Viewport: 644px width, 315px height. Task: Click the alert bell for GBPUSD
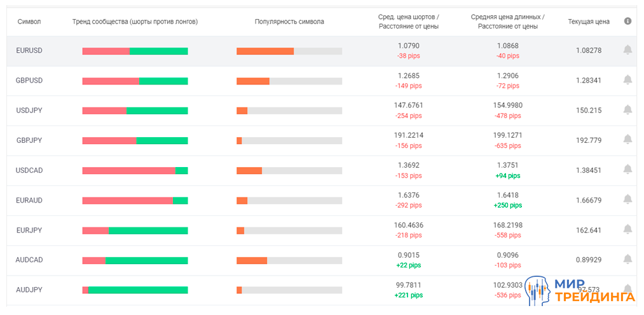[x=627, y=80]
